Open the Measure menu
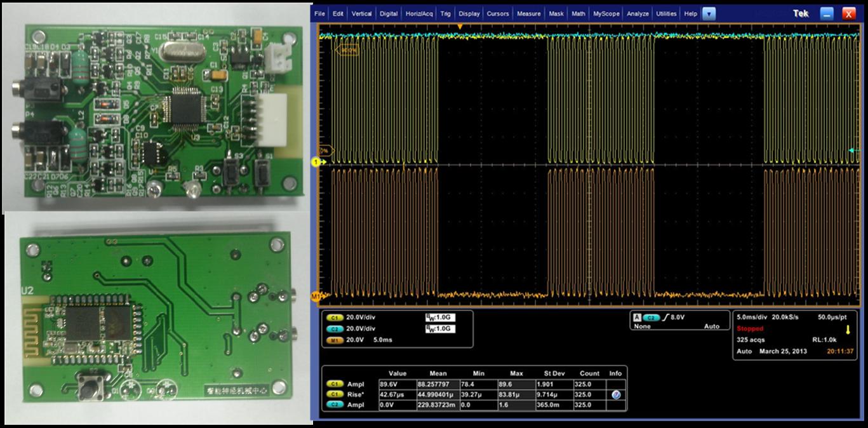The image size is (868, 428). pyautogui.click(x=528, y=13)
